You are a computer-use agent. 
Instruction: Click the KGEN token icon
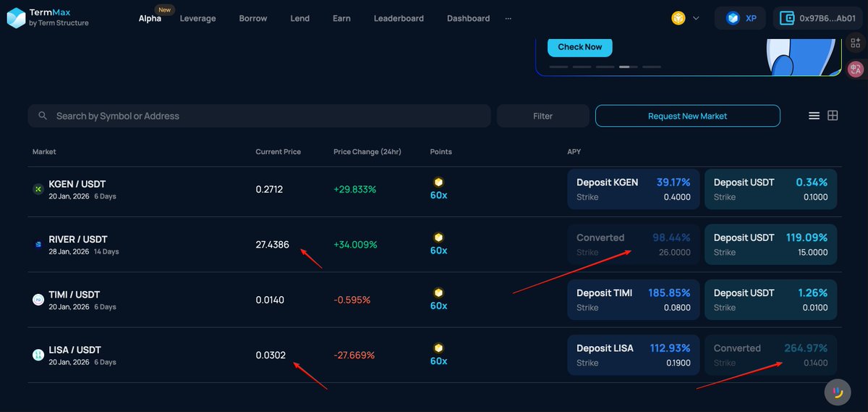pos(38,189)
